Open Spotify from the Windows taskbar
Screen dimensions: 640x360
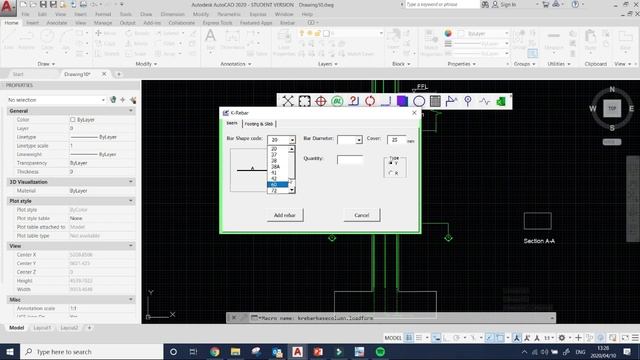380,351
